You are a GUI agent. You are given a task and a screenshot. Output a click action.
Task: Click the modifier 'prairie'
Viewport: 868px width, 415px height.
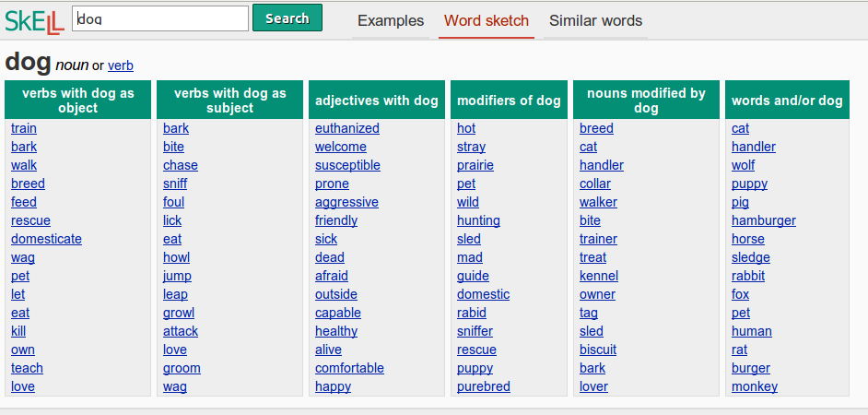(475, 165)
